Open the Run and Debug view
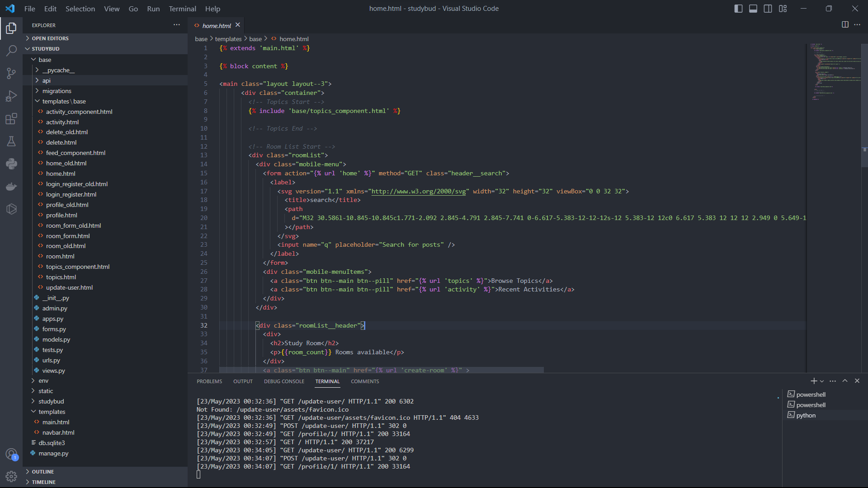The width and height of the screenshot is (868, 488). (11, 96)
